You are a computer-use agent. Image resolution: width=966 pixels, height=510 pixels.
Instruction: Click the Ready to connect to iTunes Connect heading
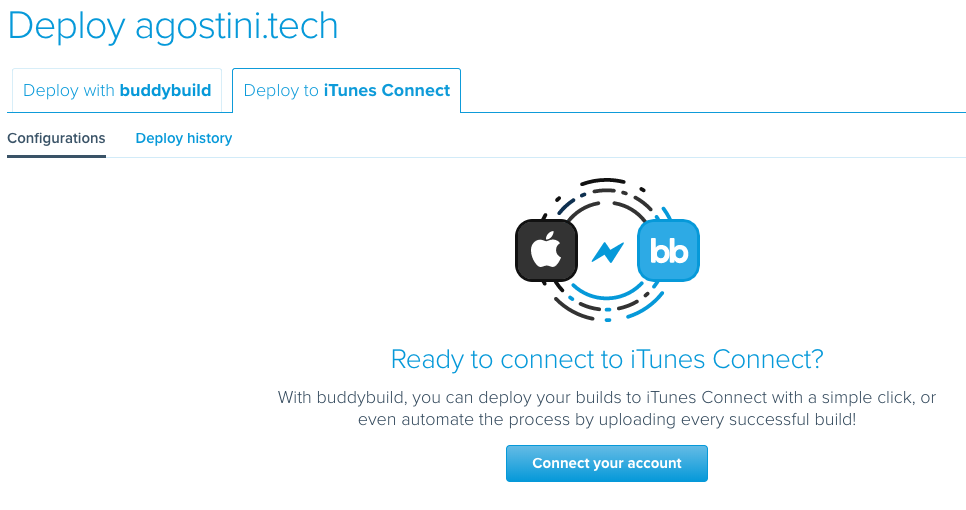coord(607,359)
